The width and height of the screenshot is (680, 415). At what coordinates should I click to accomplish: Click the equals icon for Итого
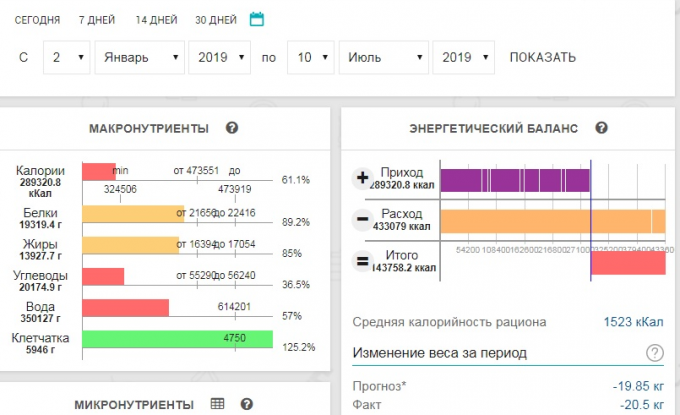pyautogui.click(x=362, y=262)
